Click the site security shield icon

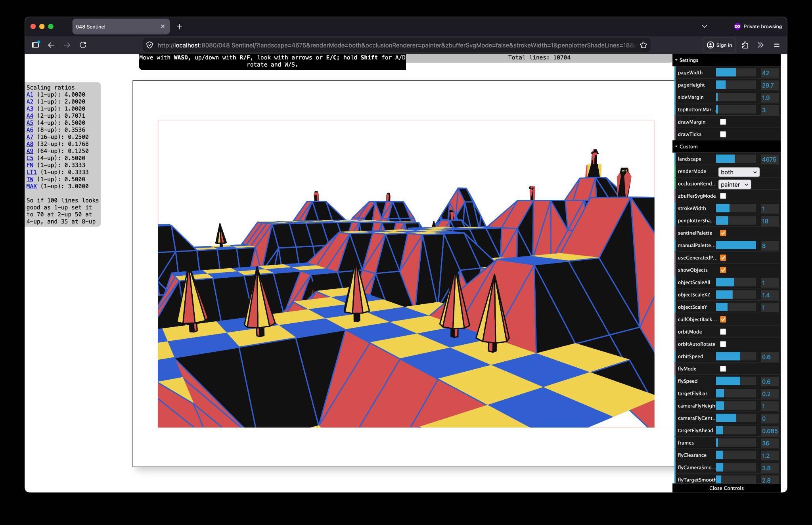click(x=149, y=45)
